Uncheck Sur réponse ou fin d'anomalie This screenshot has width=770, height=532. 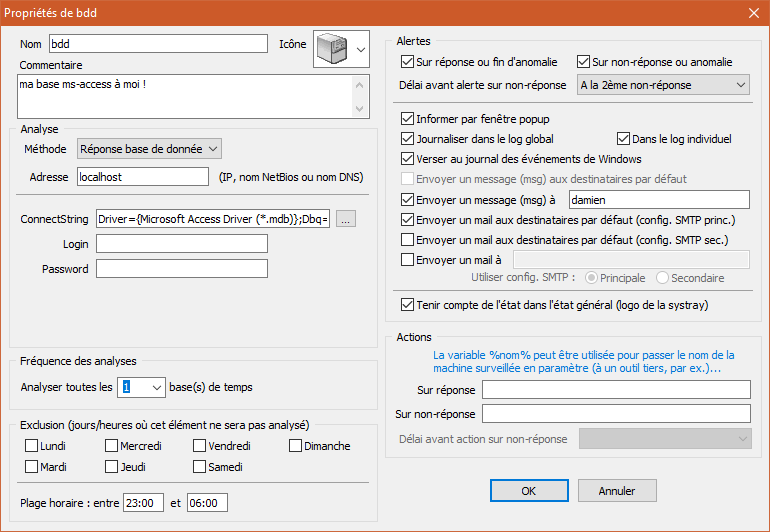click(407, 62)
